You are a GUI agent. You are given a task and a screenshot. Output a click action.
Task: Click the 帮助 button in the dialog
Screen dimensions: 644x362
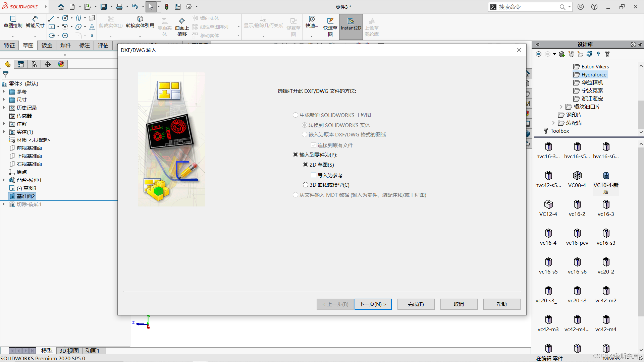click(502, 304)
